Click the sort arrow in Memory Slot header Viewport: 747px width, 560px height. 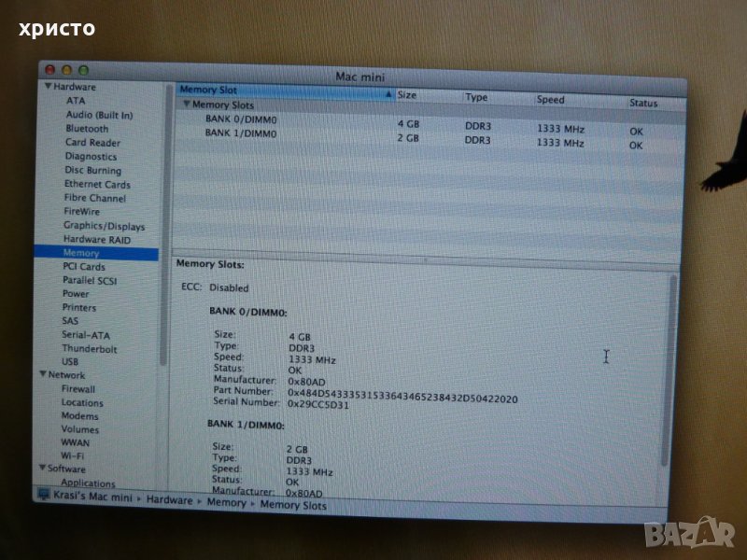point(388,95)
